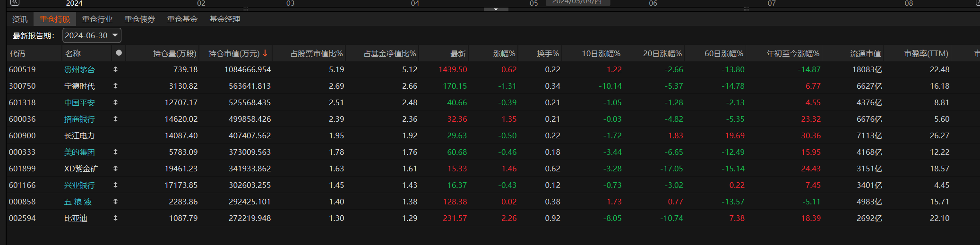Sort by 流通市值 column header
This screenshot has height=245, width=980.
tap(866, 53)
